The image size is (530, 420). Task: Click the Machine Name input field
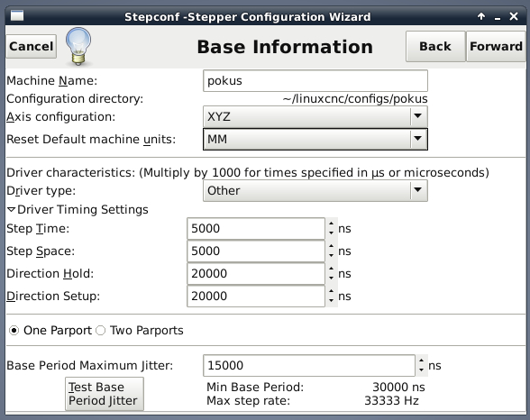point(315,81)
